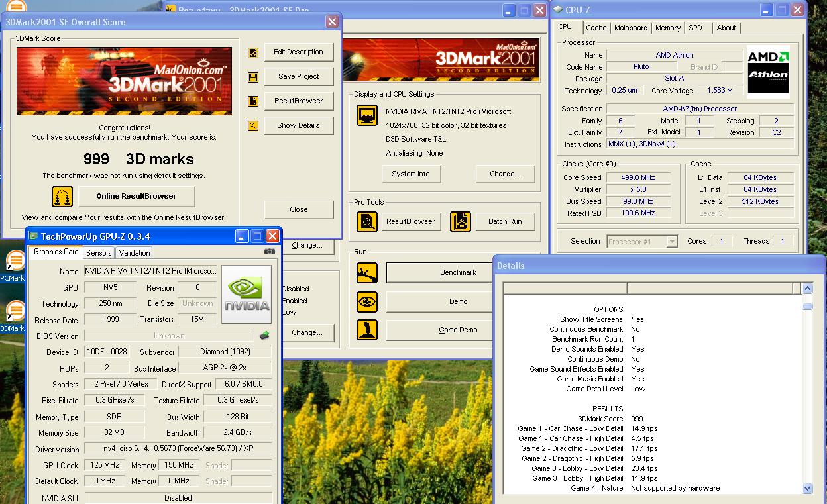This screenshot has height=504, width=827.
Task: Open the Processor selection dropdown in CPU-Z
Action: (x=642, y=242)
